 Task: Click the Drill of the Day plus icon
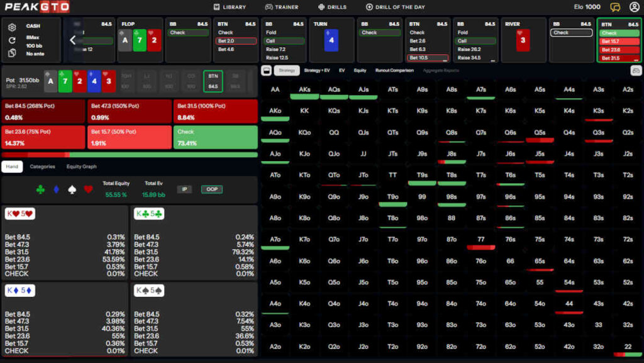coord(369,7)
